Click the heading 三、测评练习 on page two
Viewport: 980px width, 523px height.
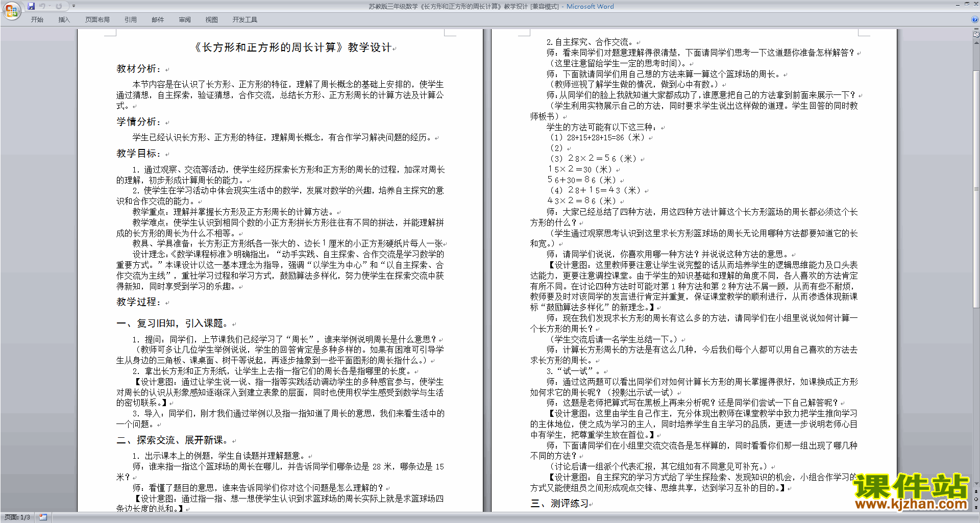tap(559, 504)
